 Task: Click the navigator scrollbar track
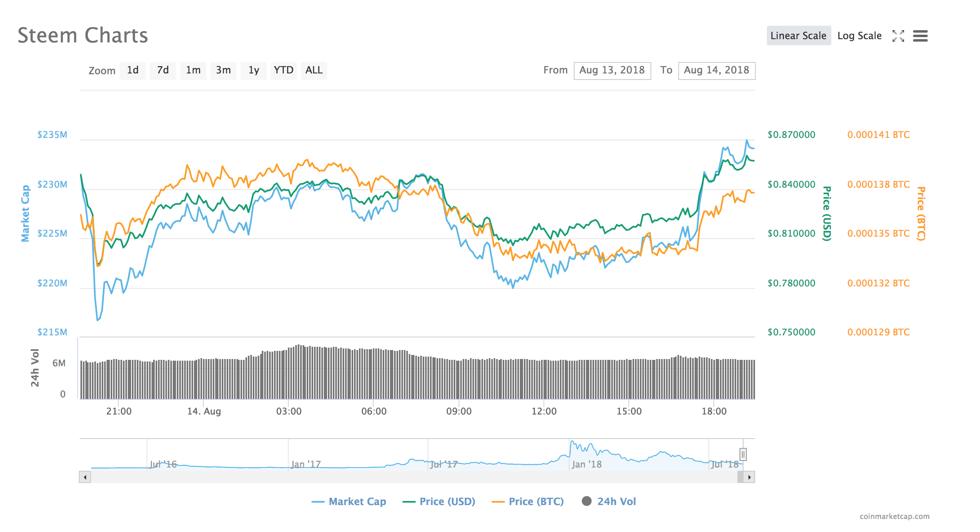[408, 477]
